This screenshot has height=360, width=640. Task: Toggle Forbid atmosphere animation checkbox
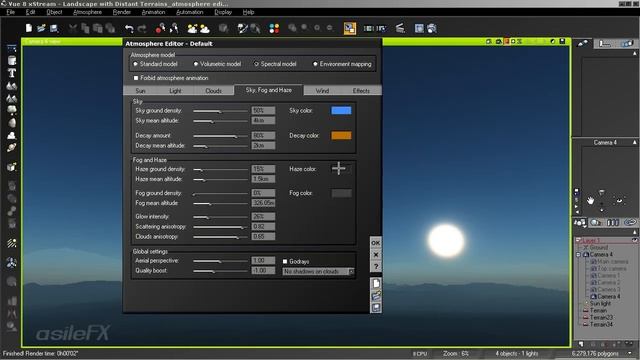136,78
